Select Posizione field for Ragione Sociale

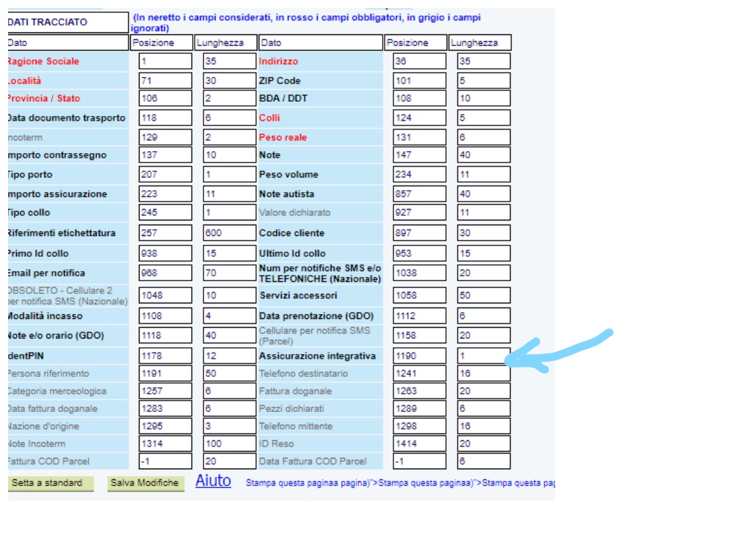click(x=165, y=61)
